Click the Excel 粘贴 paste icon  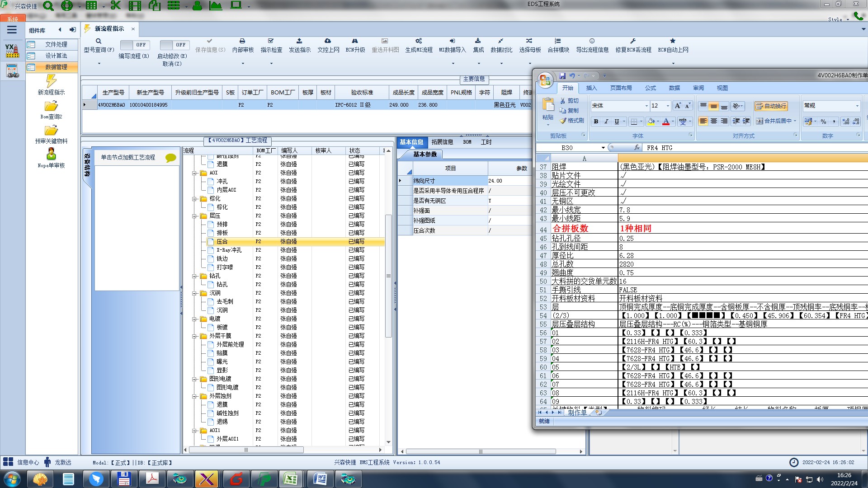(548, 105)
